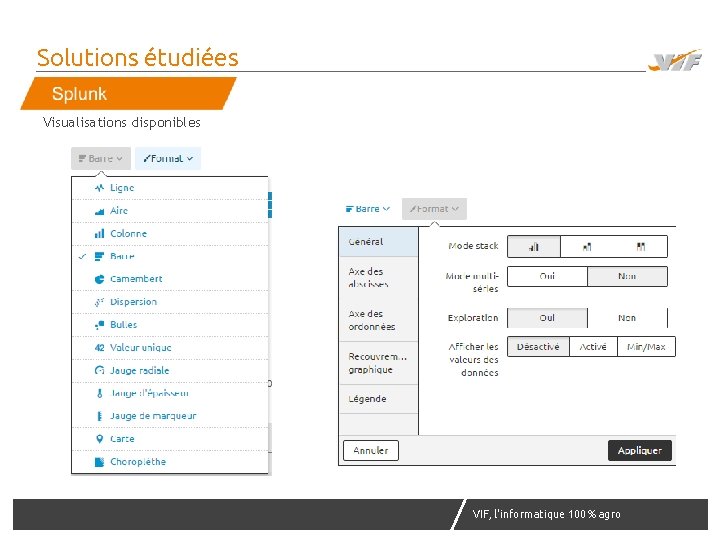Click the Jauge d'épaisseur thermometer icon
The width and height of the screenshot is (720, 540).
coord(99,394)
